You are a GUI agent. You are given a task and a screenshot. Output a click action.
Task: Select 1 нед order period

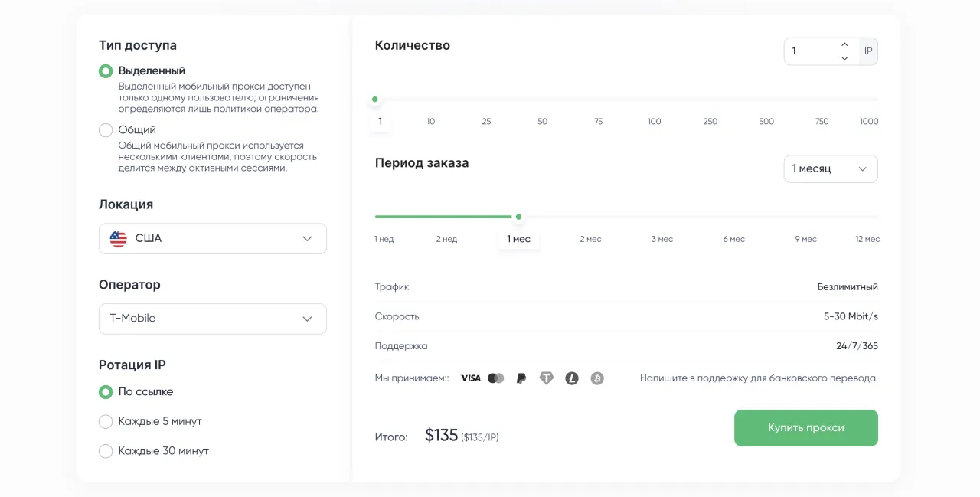[x=384, y=240]
